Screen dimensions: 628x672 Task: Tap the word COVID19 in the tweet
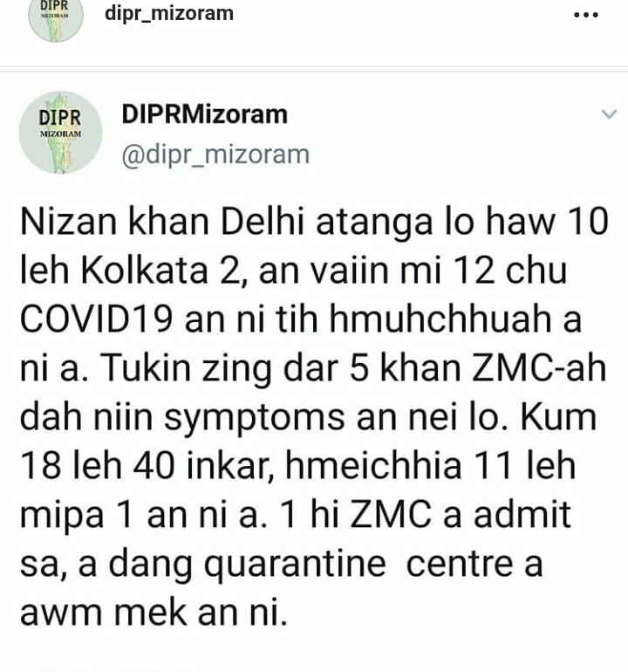[97, 319]
